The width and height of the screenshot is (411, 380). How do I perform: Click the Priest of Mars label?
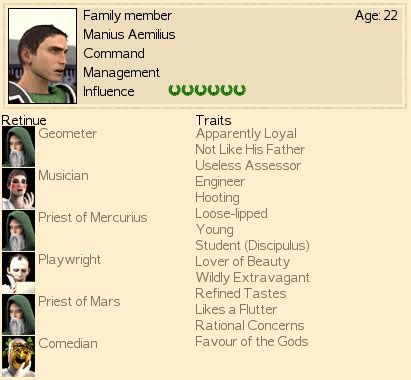[79, 301]
